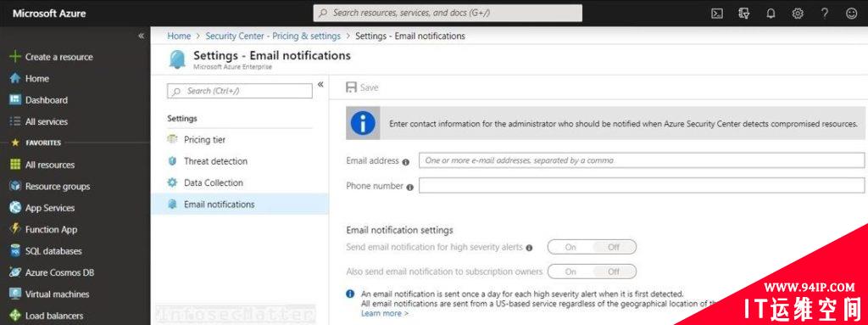Click Home breadcrumb link

pyautogui.click(x=179, y=36)
